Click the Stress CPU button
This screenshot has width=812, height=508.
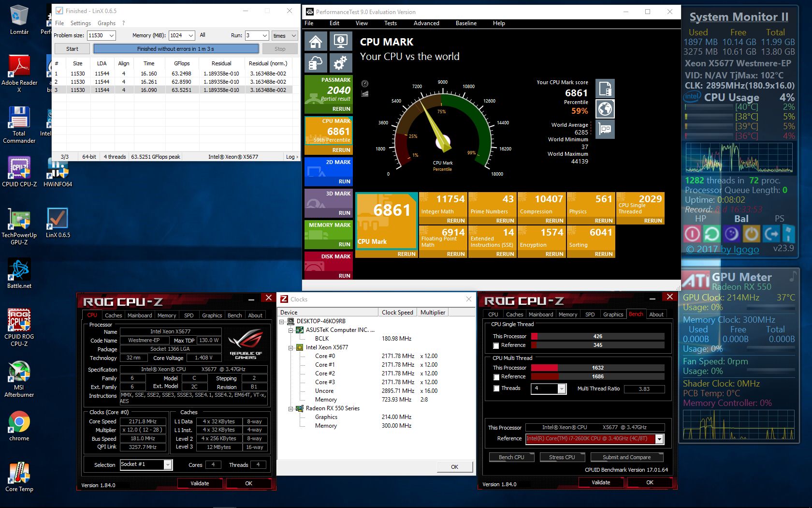pos(562,457)
